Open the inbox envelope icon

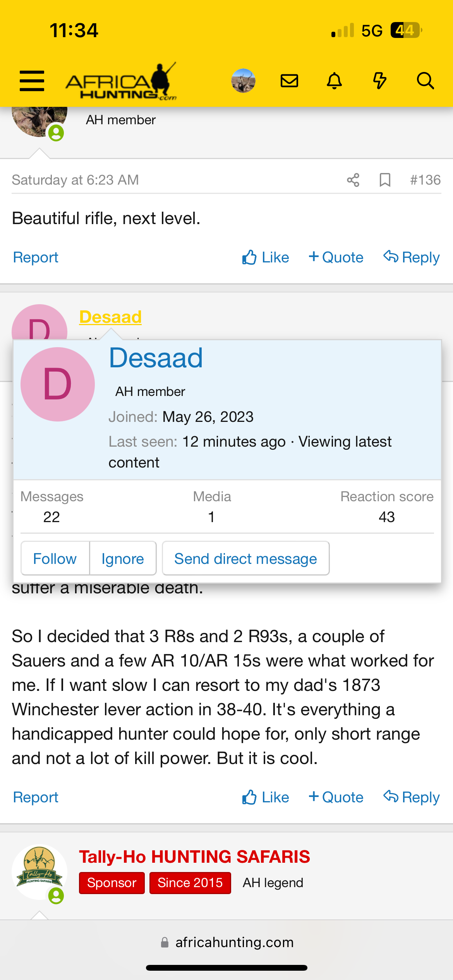[289, 81]
